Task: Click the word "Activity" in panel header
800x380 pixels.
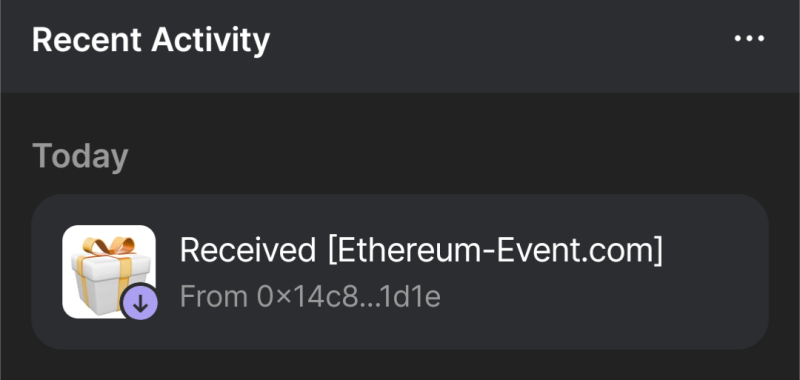Action: 211,40
